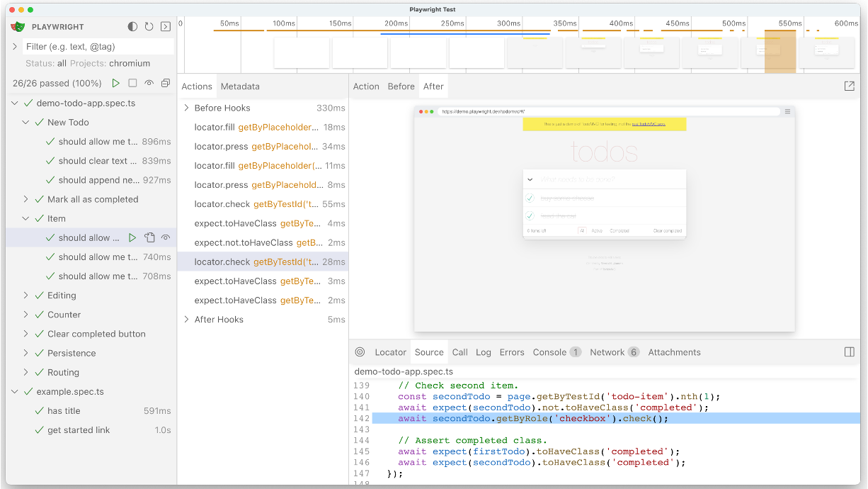Expand the After Hooks action
868x489 pixels.
[187, 320]
